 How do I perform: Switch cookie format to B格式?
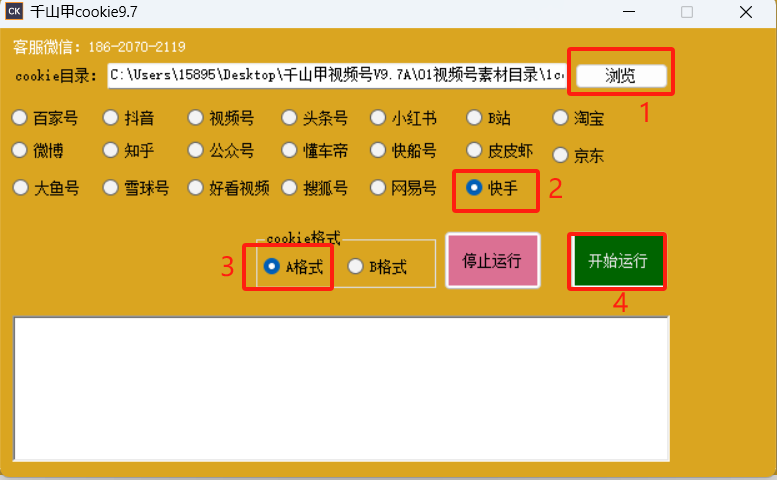355,267
